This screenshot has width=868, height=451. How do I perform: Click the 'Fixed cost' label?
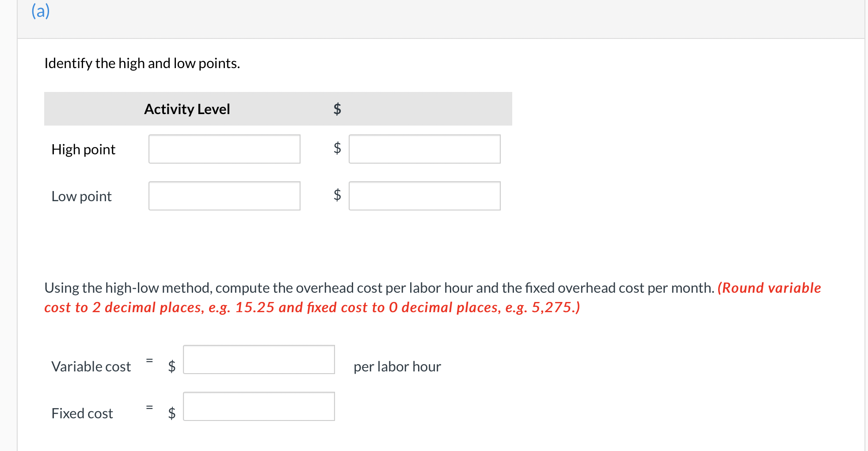(x=82, y=413)
